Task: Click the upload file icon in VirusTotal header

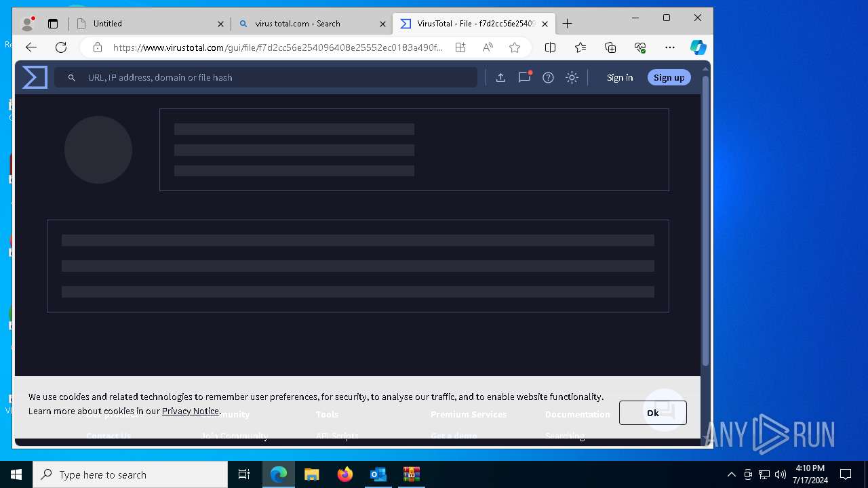Action: [500, 77]
